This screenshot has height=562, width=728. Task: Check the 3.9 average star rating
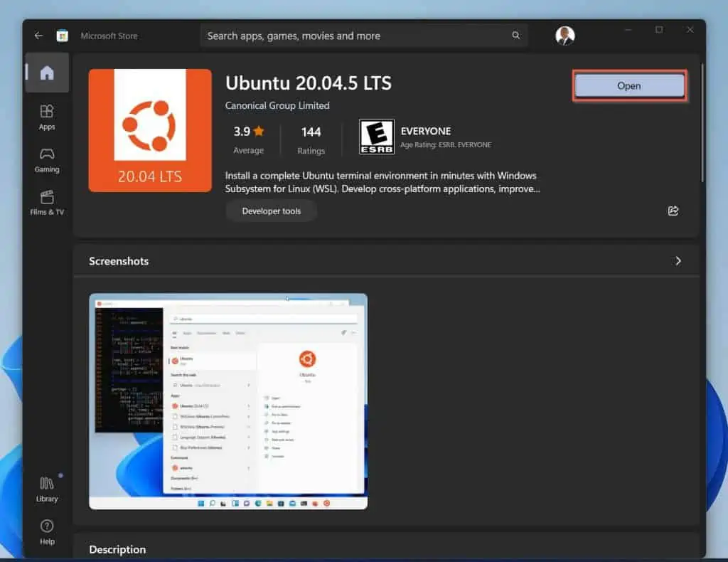(248, 138)
